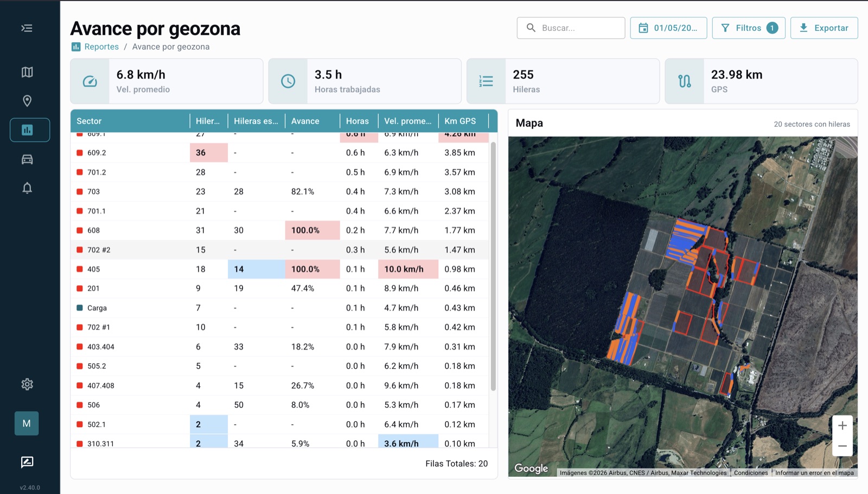Click the Google logo on the map

click(x=531, y=469)
